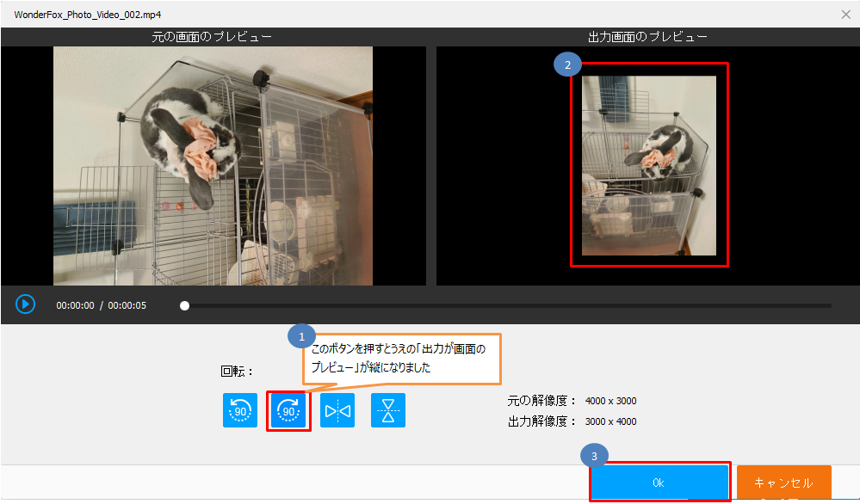Rotate the video 90 degrees counterclockwise
Viewport: 860px width, 504px height.
click(x=239, y=410)
